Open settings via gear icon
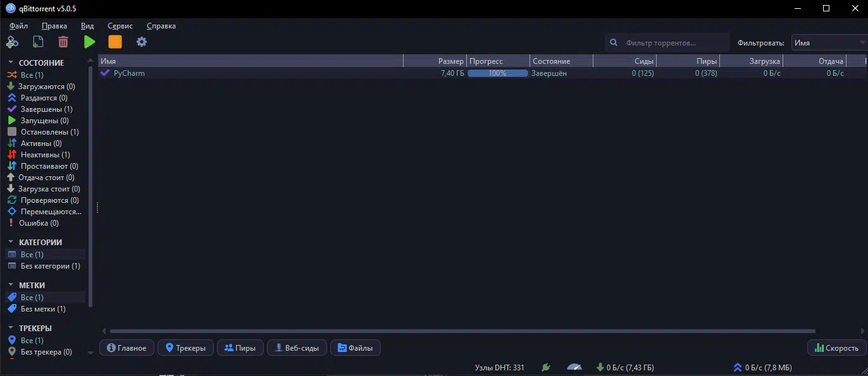The width and height of the screenshot is (868, 376). 142,42
